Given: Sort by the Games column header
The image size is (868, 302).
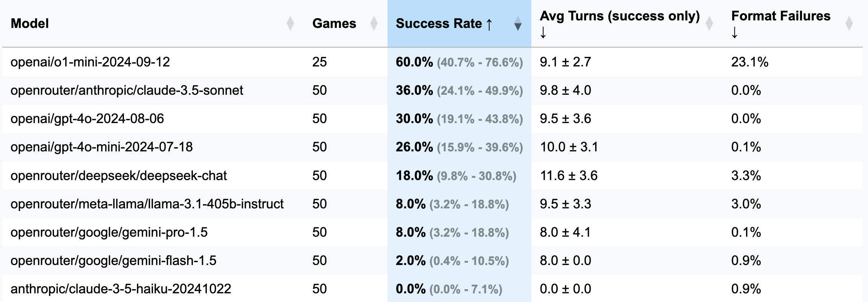Looking at the screenshot, I should pyautogui.click(x=334, y=23).
